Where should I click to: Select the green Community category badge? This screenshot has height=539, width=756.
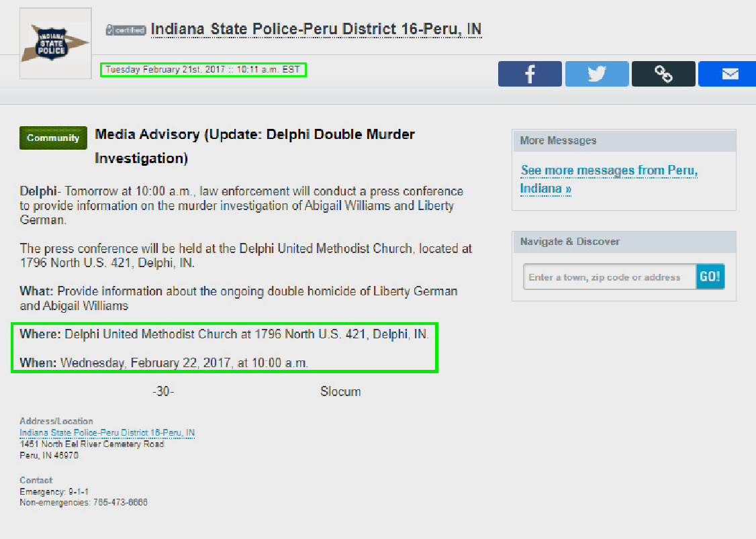53,138
